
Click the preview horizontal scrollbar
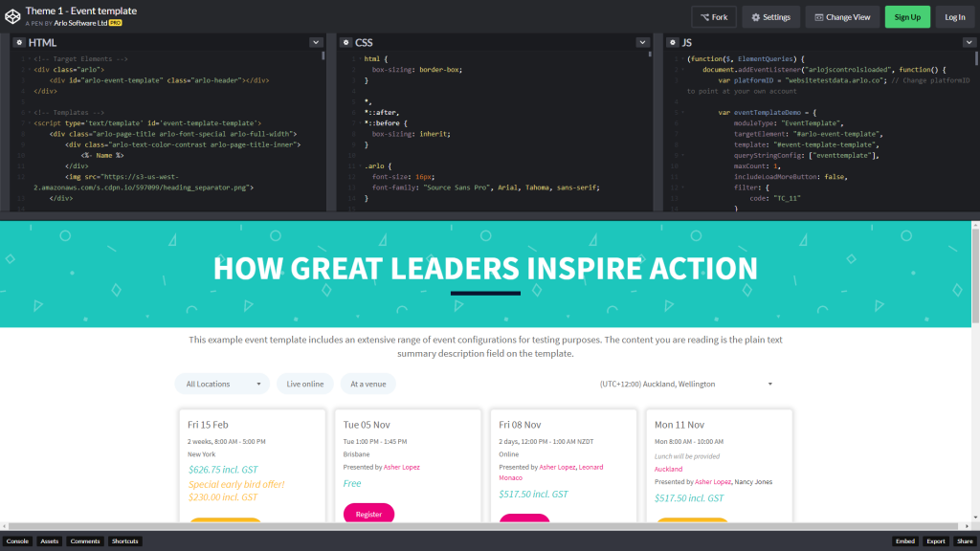coord(479,527)
